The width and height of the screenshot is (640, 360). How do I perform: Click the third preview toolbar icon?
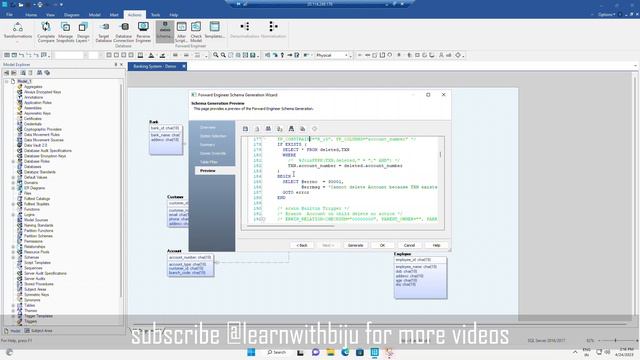268,129
